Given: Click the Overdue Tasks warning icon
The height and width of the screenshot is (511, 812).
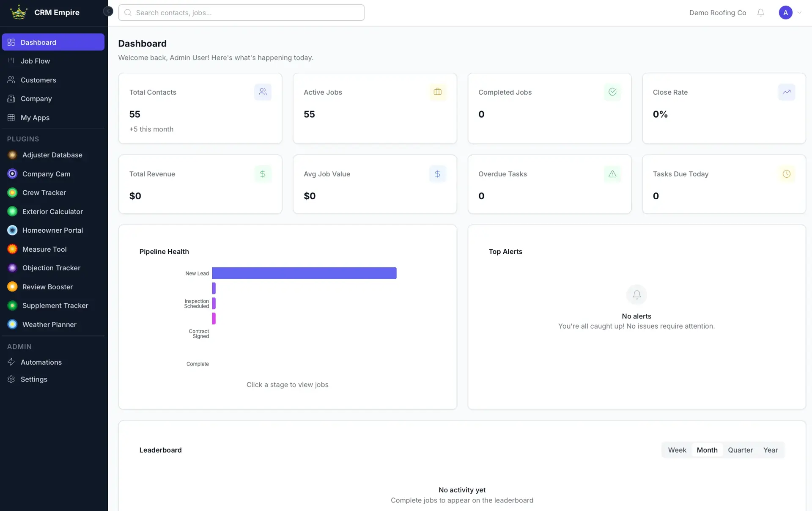Looking at the screenshot, I should pos(612,174).
